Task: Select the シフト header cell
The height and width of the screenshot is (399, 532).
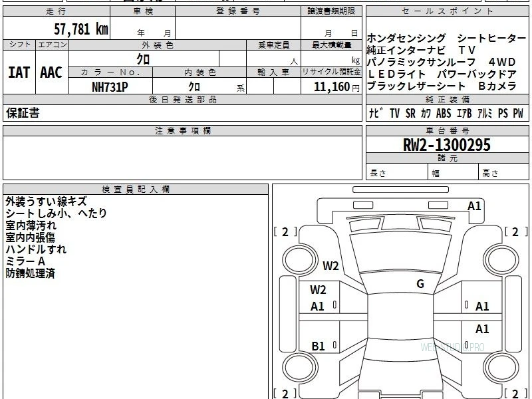Action: click(x=19, y=45)
